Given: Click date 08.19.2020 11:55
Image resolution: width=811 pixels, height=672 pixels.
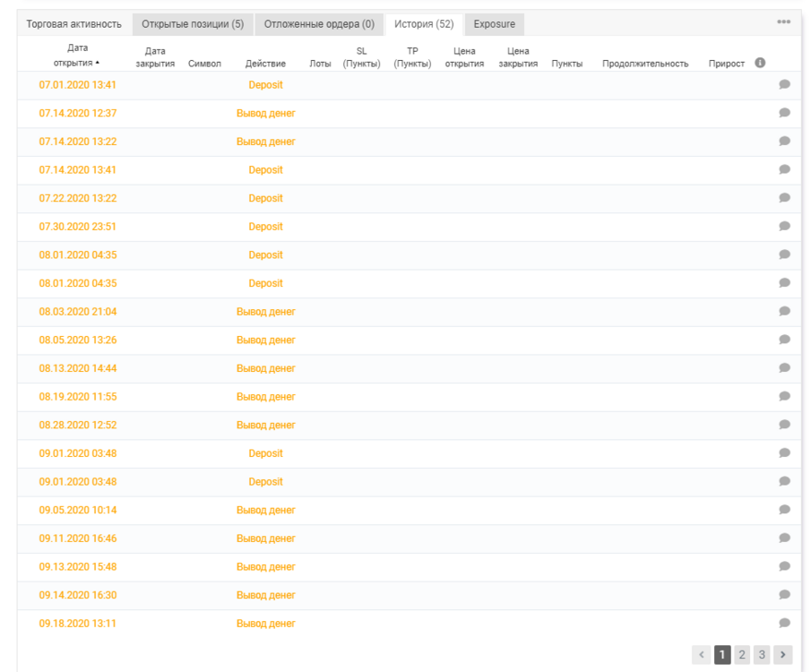Looking at the screenshot, I should 78,397.
